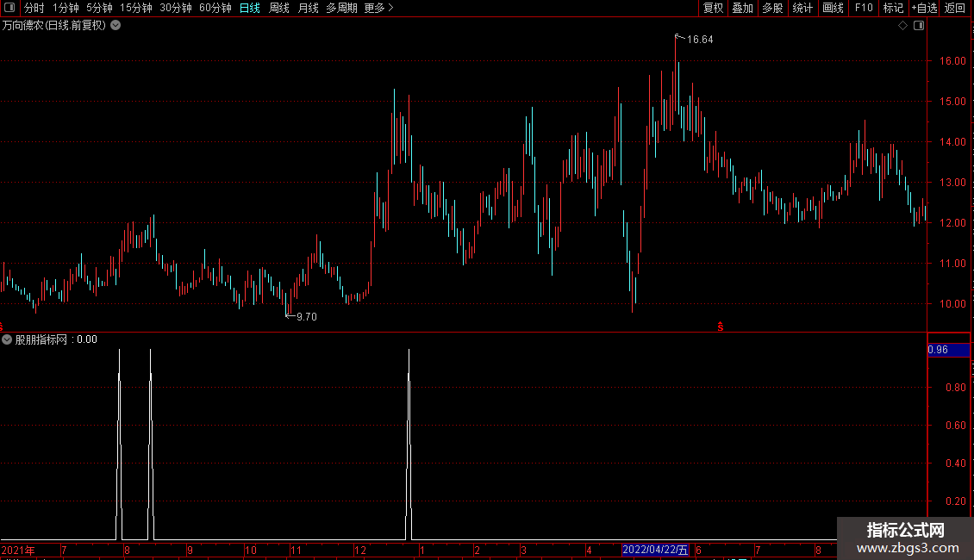Switch to 日线 daily chart
The height and width of the screenshot is (560, 974).
point(250,8)
